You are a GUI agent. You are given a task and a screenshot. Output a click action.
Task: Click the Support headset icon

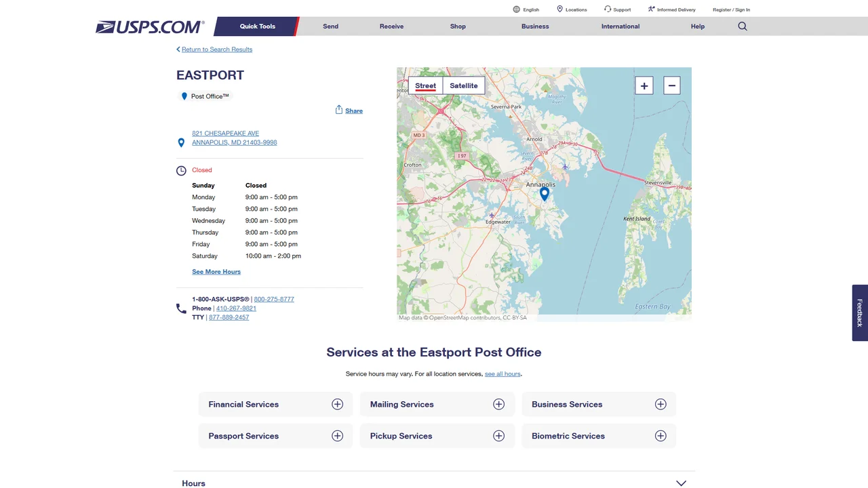point(608,9)
